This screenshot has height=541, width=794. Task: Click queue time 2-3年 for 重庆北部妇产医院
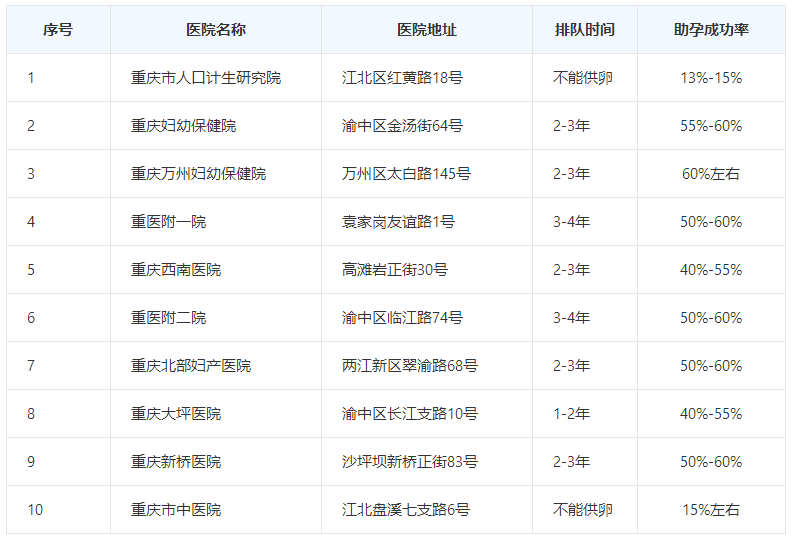(x=572, y=366)
